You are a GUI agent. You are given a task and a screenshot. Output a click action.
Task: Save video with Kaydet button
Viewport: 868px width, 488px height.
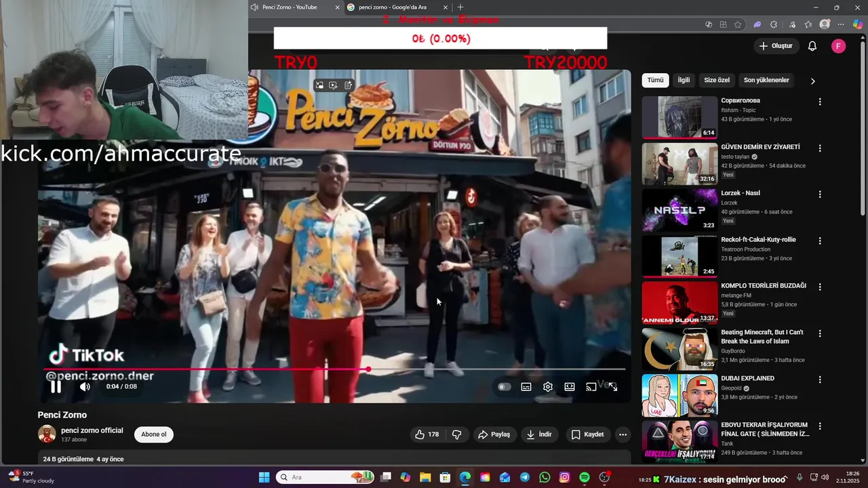point(587,434)
